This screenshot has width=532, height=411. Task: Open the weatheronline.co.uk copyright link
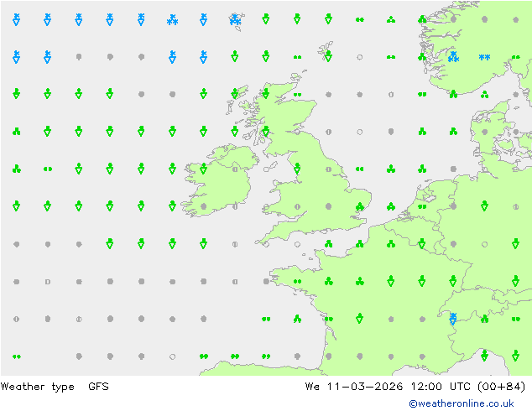462,403
